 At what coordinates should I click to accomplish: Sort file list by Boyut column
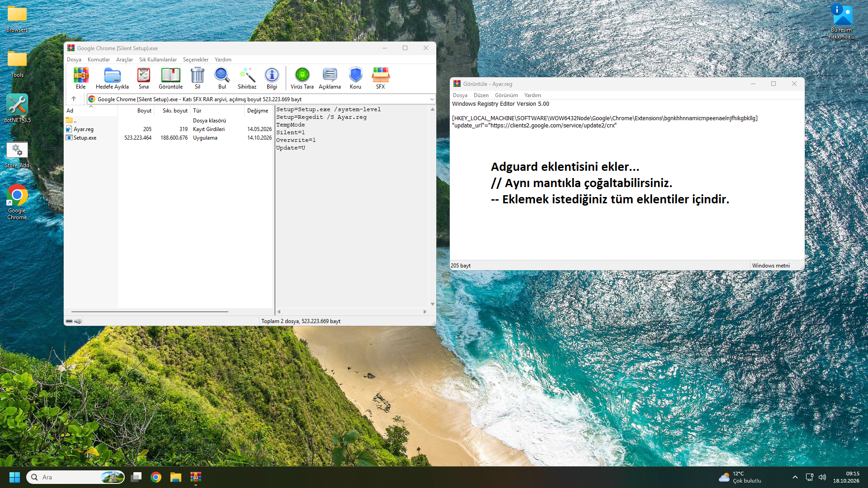tap(136, 111)
